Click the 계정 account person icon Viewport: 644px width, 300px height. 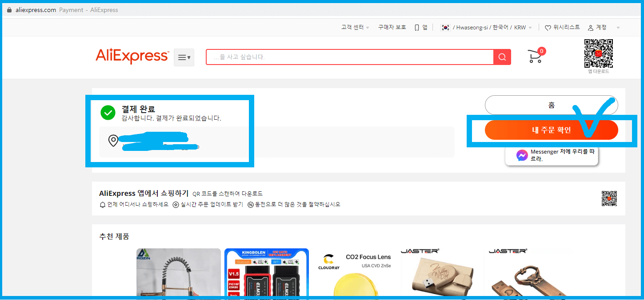pos(590,27)
